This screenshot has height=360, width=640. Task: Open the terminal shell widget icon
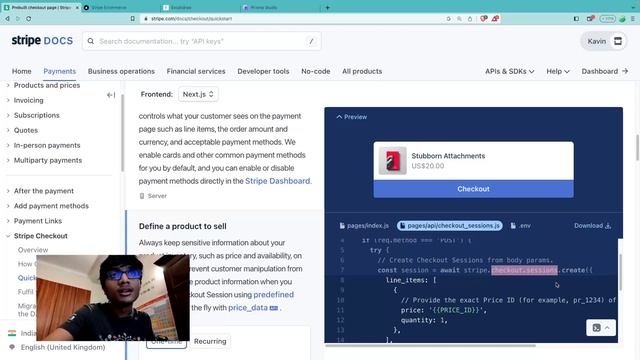click(x=596, y=328)
